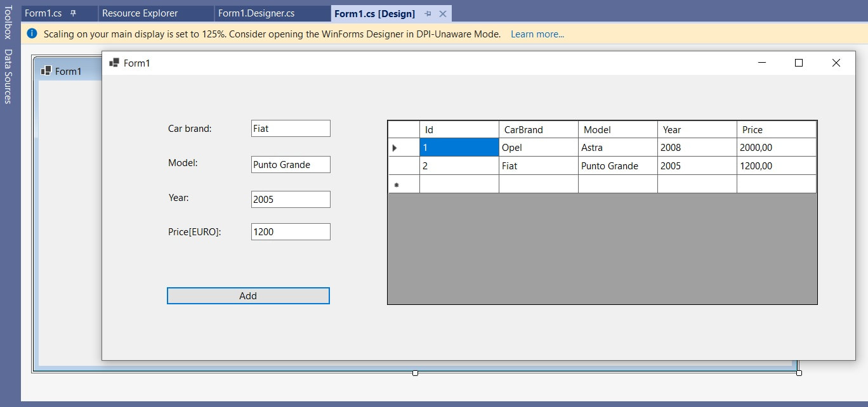
Task: Open the Toolbox side panel
Action: [x=8, y=23]
